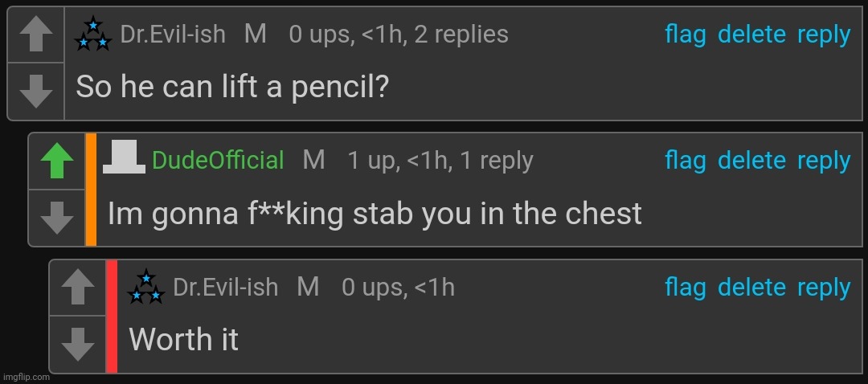Open Dr.Evil-ish profile from 'Worth it' comment
The image size is (868, 384).
[x=225, y=287]
